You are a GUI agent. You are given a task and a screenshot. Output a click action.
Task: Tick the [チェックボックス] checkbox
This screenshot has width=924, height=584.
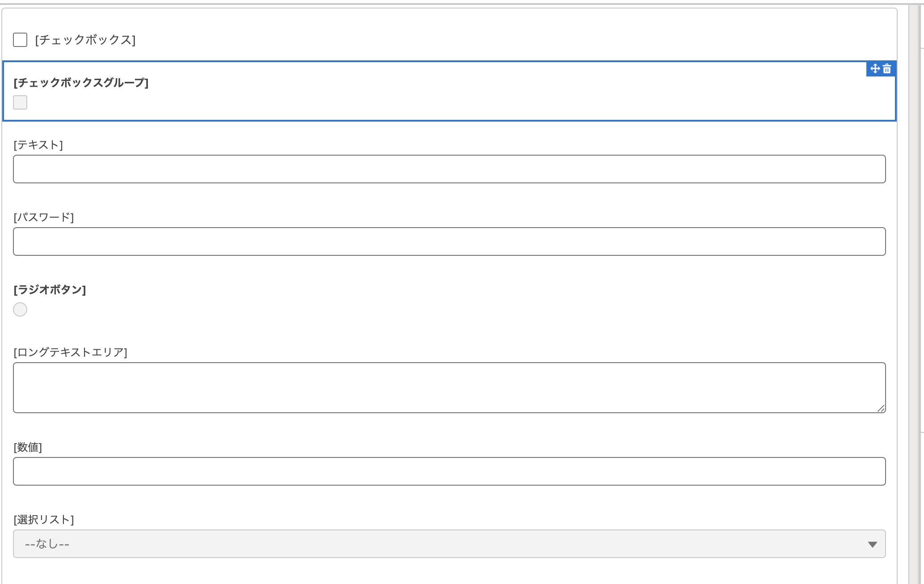tap(20, 40)
